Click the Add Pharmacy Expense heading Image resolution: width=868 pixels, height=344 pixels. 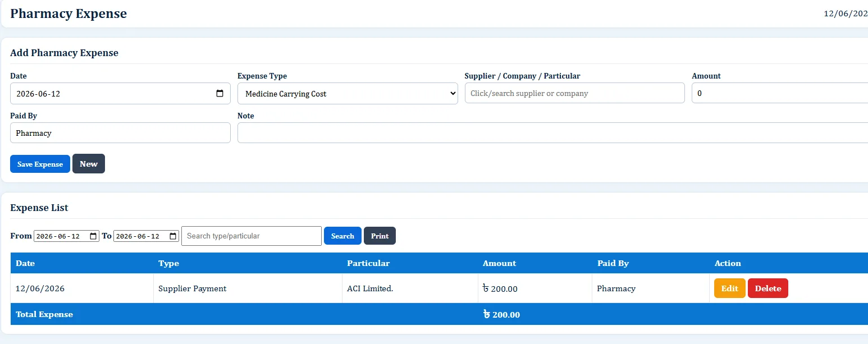[x=65, y=53]
